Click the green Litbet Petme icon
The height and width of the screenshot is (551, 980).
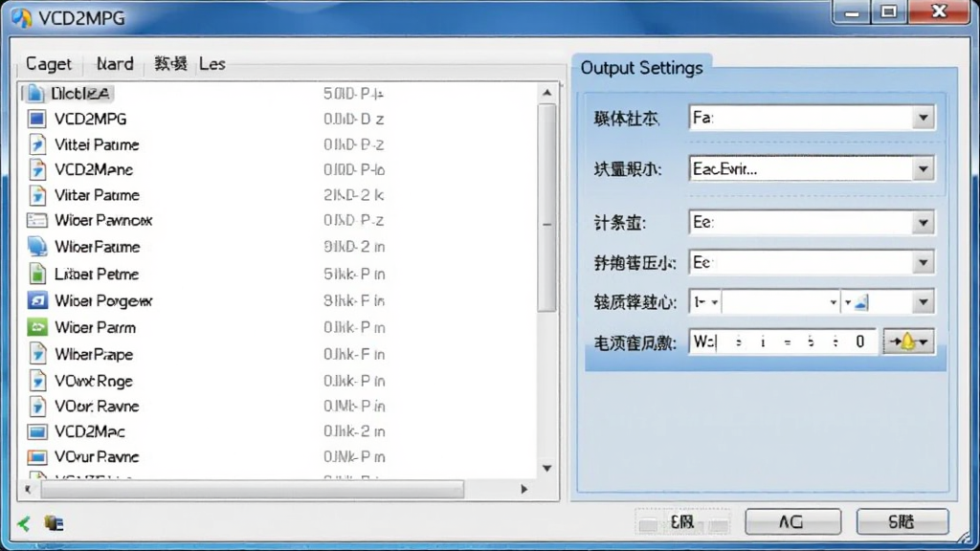(x=37, y=274)
